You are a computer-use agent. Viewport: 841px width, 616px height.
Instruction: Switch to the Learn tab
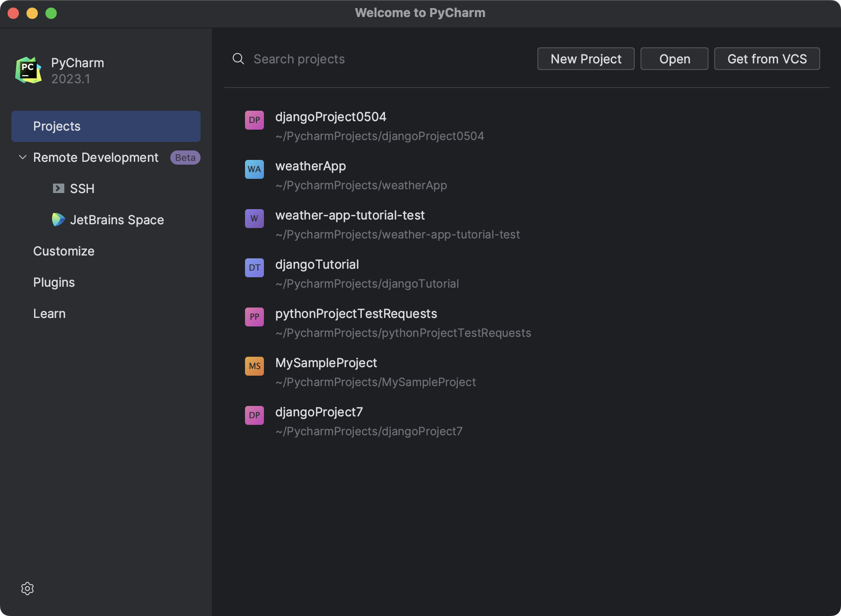point(49,313)
